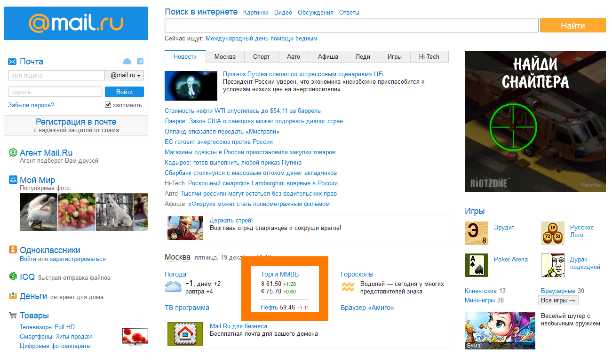This screenshot has height=364, width=612.
Task: Click the Русское Лото game icon
Action: [x=553, y=233]
